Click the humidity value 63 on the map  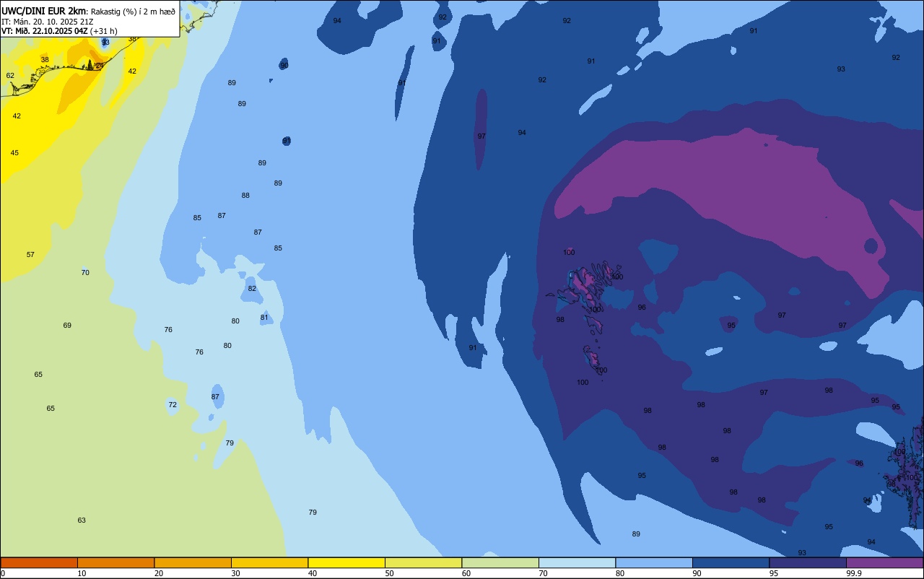82,521
